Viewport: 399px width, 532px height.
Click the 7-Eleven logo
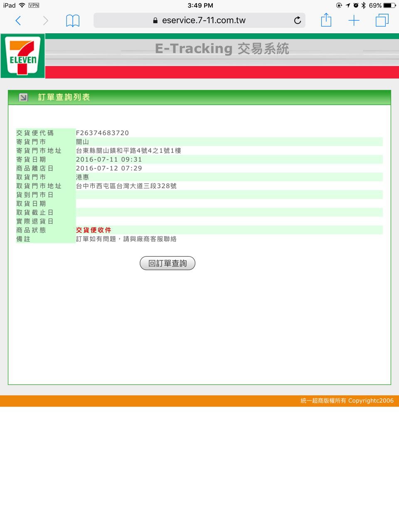(23, 56)
